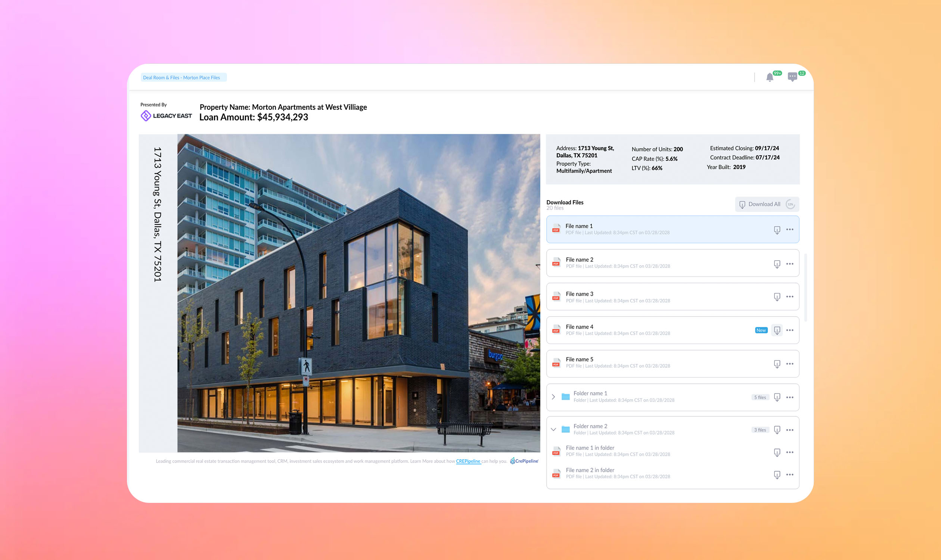Click the download progress circle indicator
The width and height of the screenshot is (941, 560).
coord(790,204)
